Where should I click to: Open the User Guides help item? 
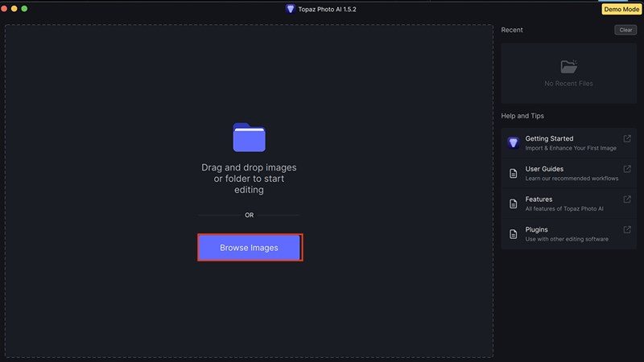pos(568,173)
